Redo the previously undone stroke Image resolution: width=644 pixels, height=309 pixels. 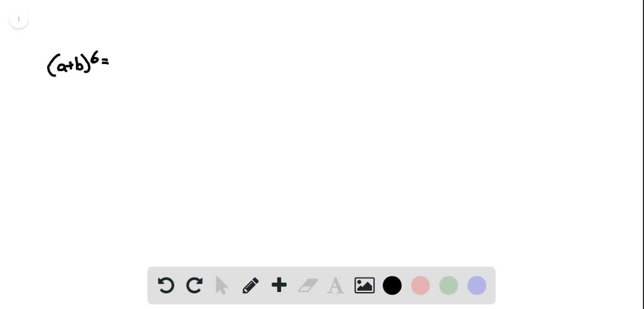pyautogui.click(x=194, y=285)
